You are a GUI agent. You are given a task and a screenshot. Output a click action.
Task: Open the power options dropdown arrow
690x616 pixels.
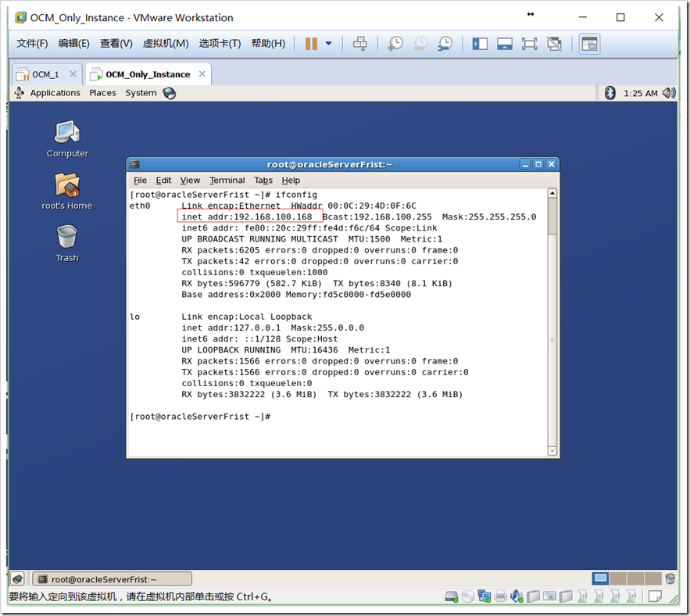point(328,44)
